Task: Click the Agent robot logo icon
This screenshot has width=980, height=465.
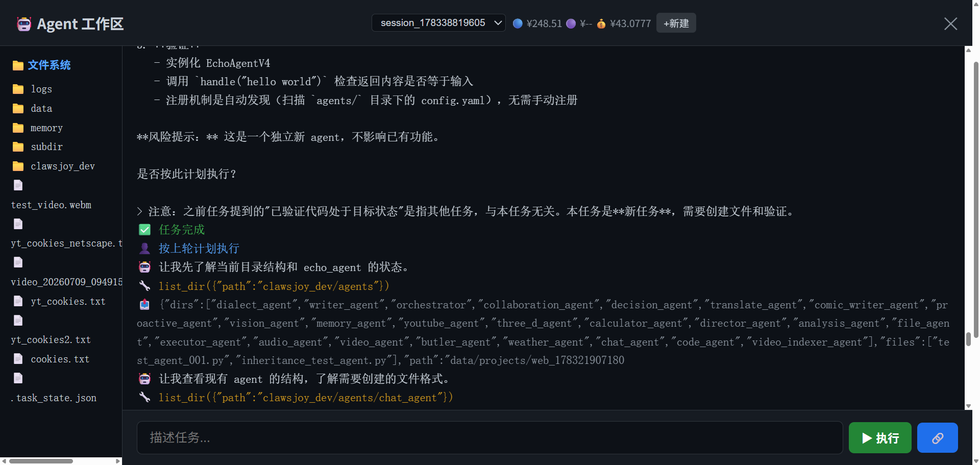Action: click(x=24, y=24)
